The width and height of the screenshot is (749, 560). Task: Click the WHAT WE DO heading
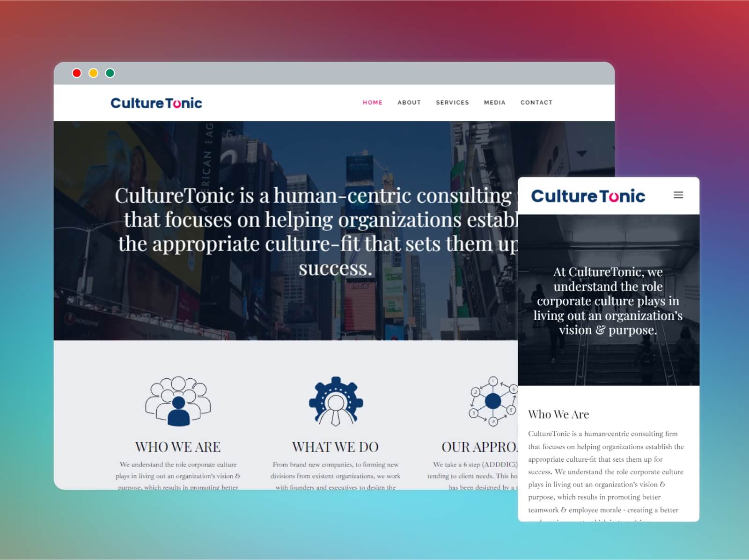click(336, 447)
